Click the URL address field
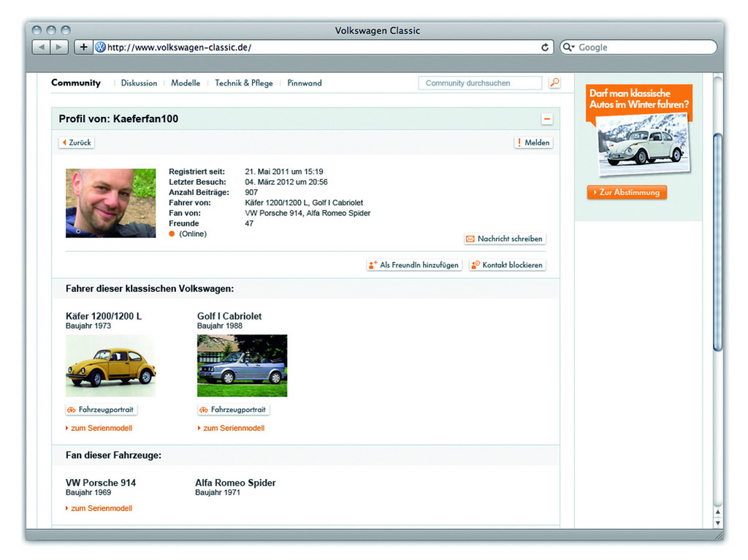Viewport: 748px width, 560px height. click(x=322, y=47)
